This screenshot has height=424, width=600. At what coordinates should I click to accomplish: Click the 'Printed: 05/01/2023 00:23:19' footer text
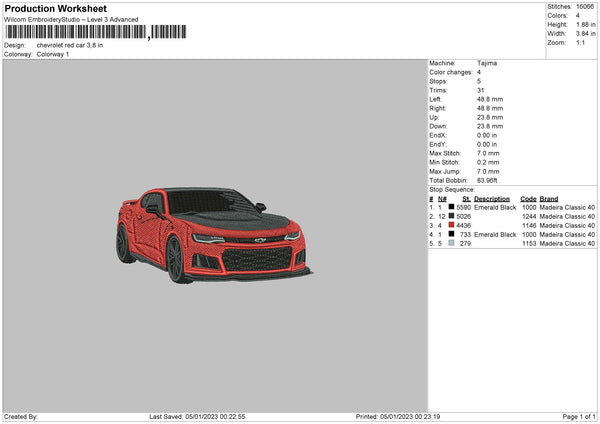(x=398, y=416)
